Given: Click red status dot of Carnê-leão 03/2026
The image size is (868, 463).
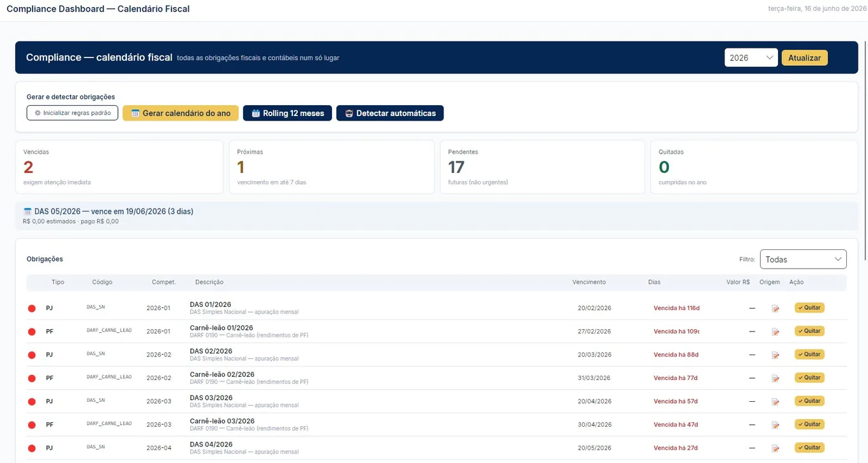Looking at the screenshot, I should click(32, 425).
